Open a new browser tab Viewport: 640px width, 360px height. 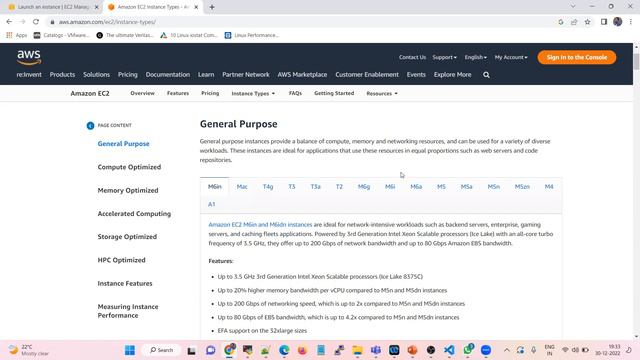pyautogui.click(x=212, y=7)
